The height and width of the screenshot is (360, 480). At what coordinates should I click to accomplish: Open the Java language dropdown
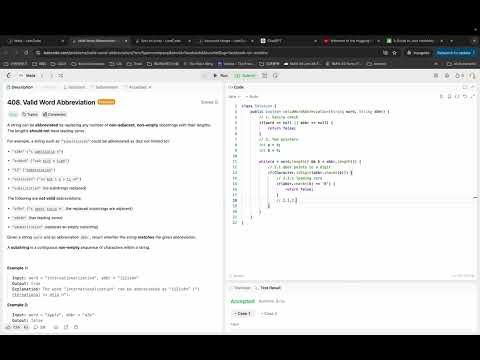[234, 97]
